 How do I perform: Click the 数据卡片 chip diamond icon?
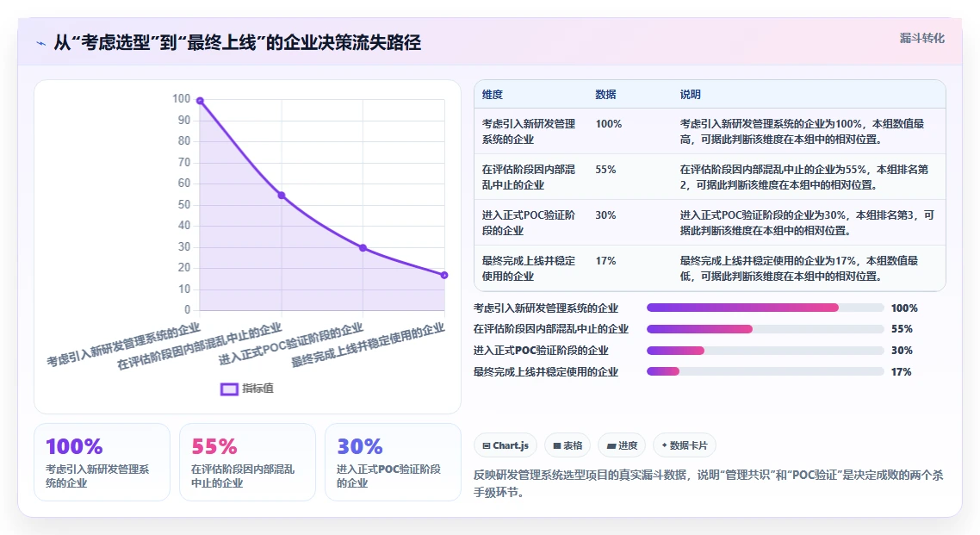pos(664,445)
